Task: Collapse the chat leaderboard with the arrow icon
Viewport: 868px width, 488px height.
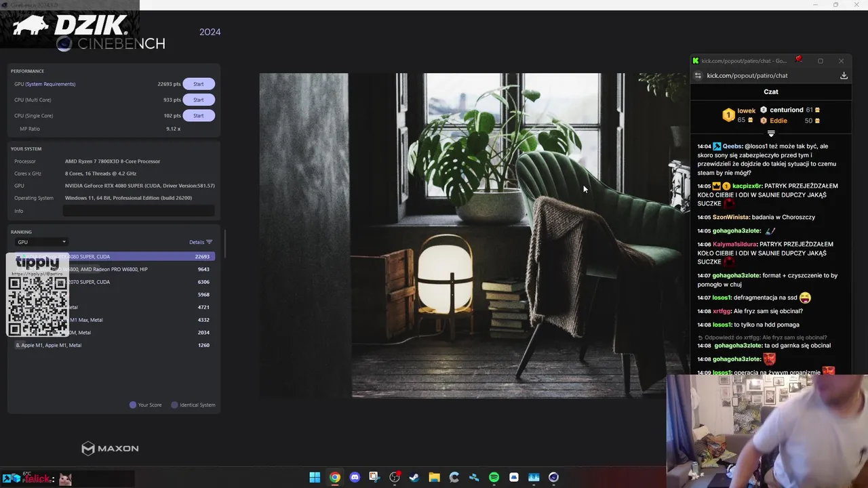Action: (x=771, y=134)
